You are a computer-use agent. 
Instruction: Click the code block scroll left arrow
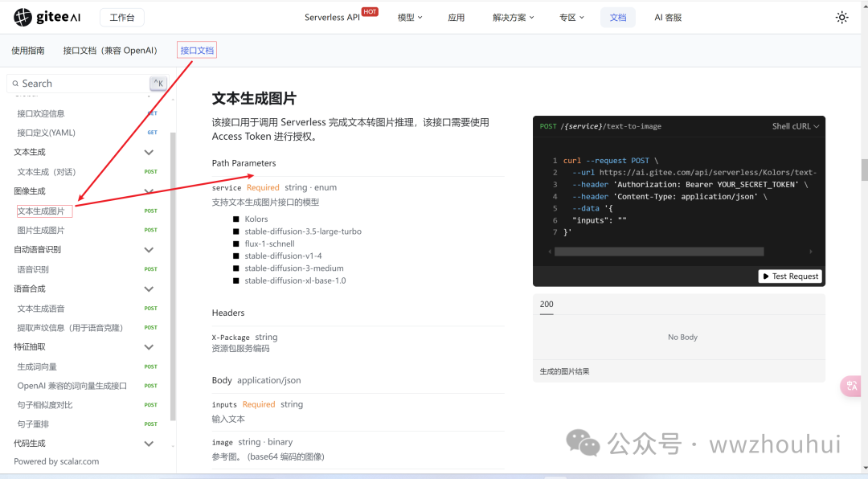point(550,252)
